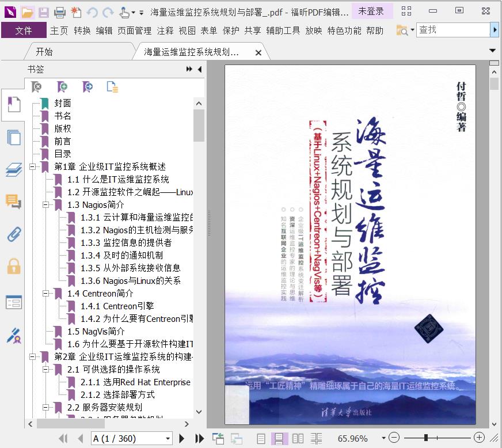This screenshot has height=448, width=502.
Task: Collapse the 第2章 bookmark node
Action: point(33,356)
